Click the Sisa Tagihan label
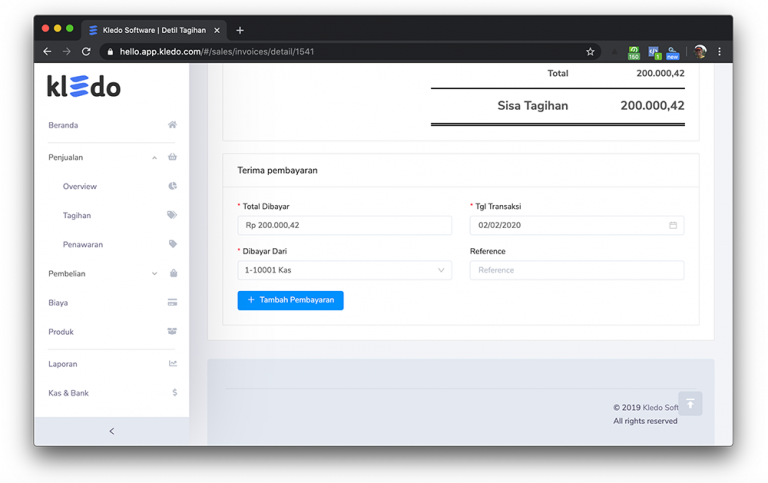The height and width of the screenshot is (483, 768). click(x=533, y=106)
